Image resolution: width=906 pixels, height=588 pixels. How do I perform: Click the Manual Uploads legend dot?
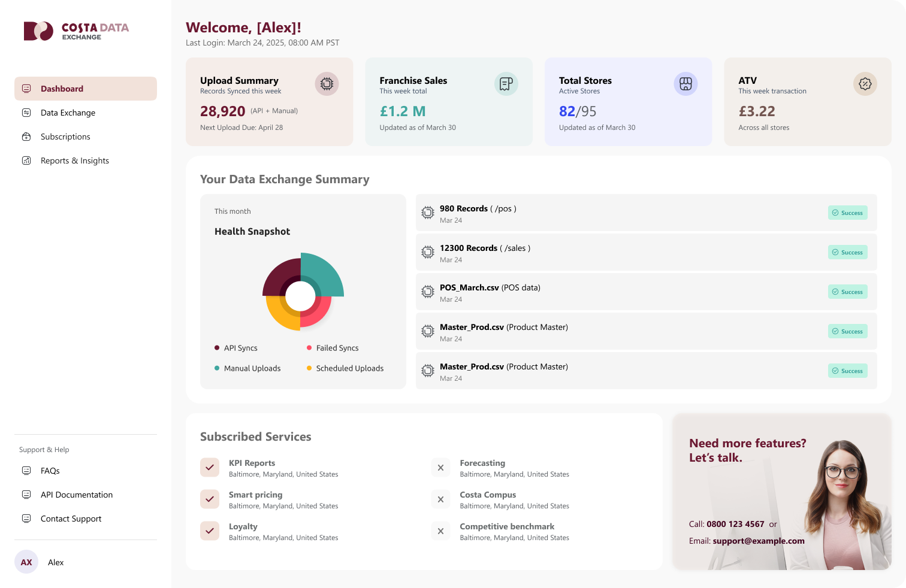coord(217,368)
